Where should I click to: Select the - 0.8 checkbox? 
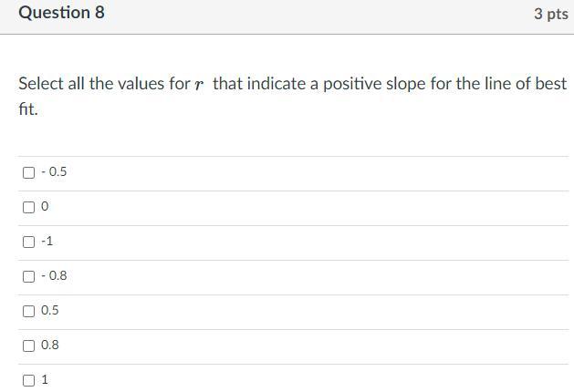tap(29, 276)
